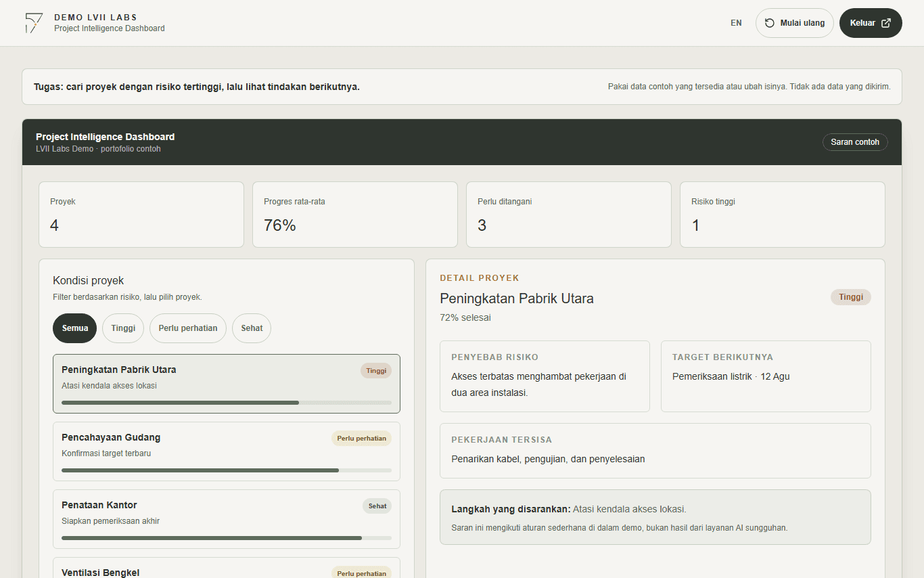Click the Risiko tinggi card showing 1

[783, 215]
